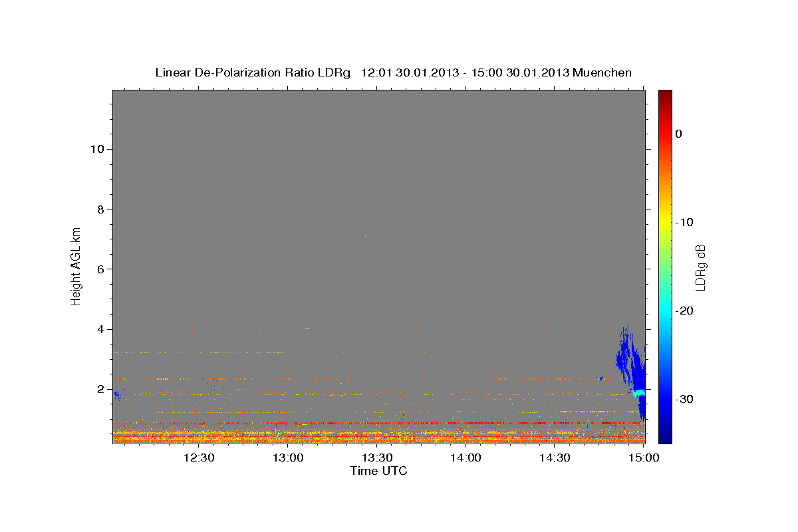Screen dimensions: 798x532
Task: Click the 15:00 time tick label
Action: [644, 458]
